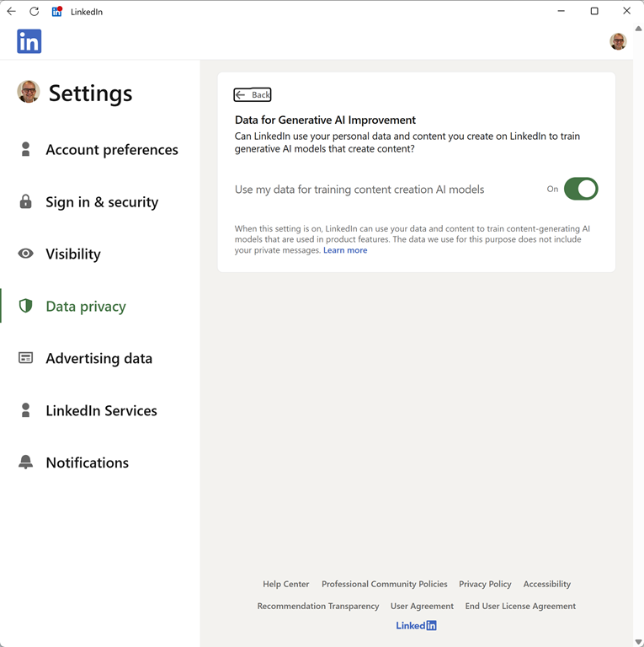Image resolution: width=644 pixels, height=647 pixels.
Task: Open Account preferences settings section
Action: click(111, 150)
